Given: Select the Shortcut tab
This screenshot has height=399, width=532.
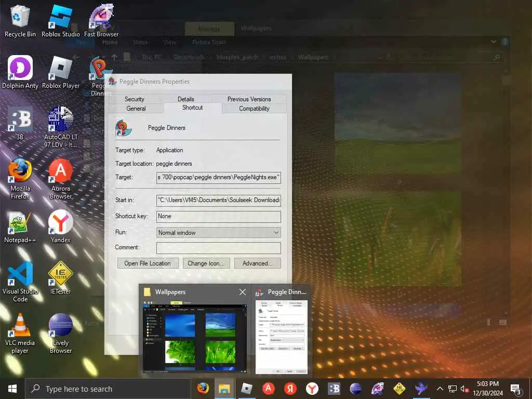Looking at the screenshot, I should (x=192, y=108).
